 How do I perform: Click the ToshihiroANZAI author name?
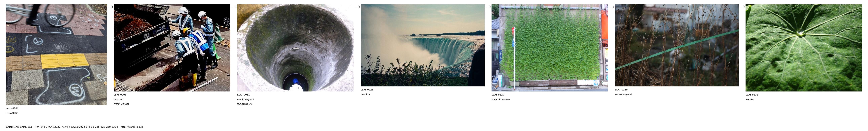click(x=501, y=99)
